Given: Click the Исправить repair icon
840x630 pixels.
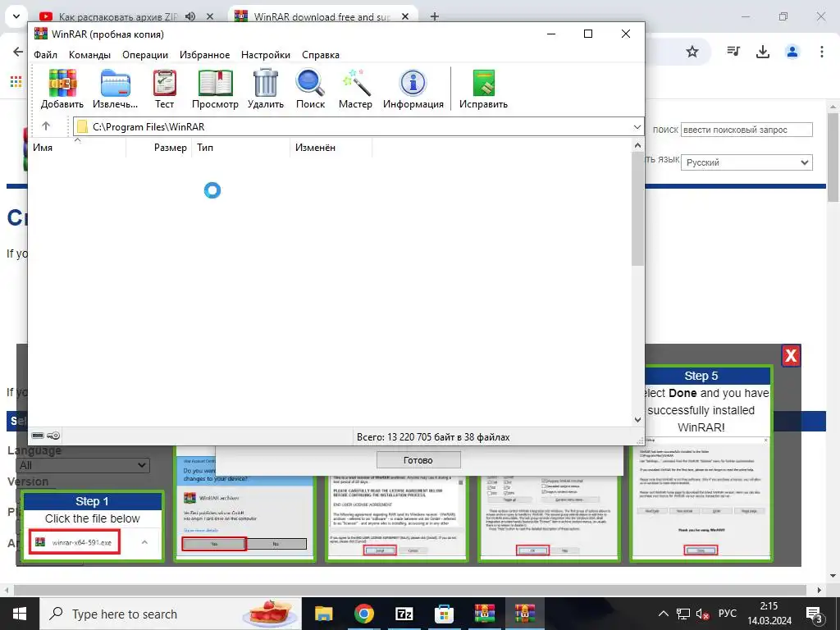Looking at the screenshot, I should 483,89.
